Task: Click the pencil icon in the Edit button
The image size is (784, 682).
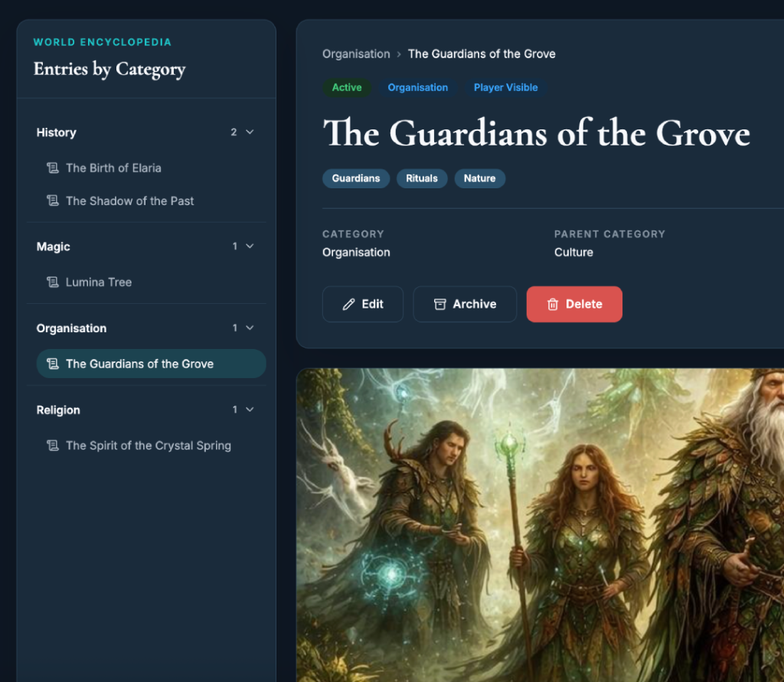Action: coord(348,304)
